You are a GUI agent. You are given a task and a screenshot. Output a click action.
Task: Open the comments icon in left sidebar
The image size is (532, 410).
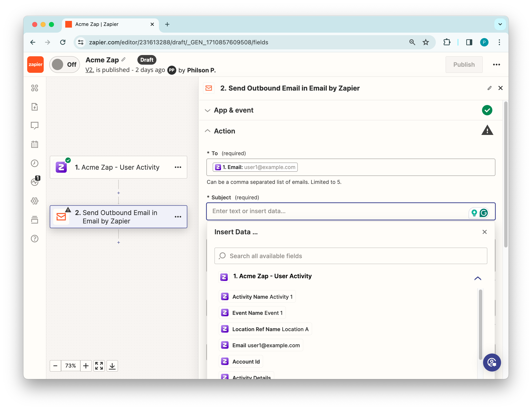click(x=35, y=126)
